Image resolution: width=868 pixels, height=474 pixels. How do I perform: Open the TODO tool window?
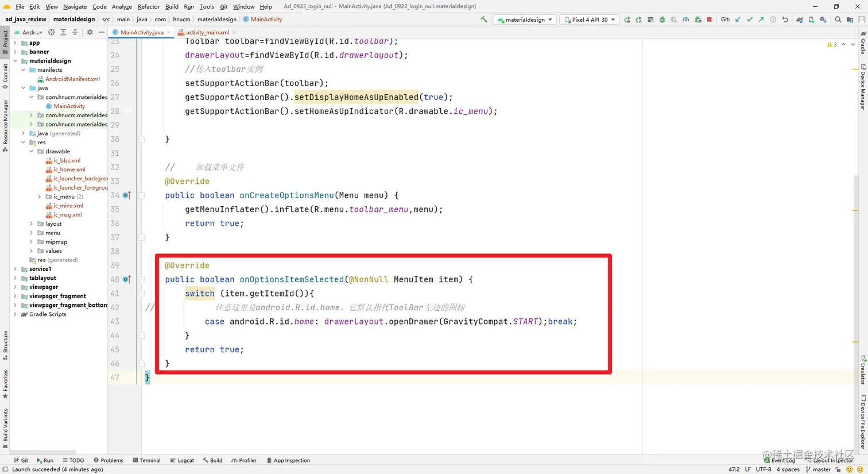(x=73, y=460)
